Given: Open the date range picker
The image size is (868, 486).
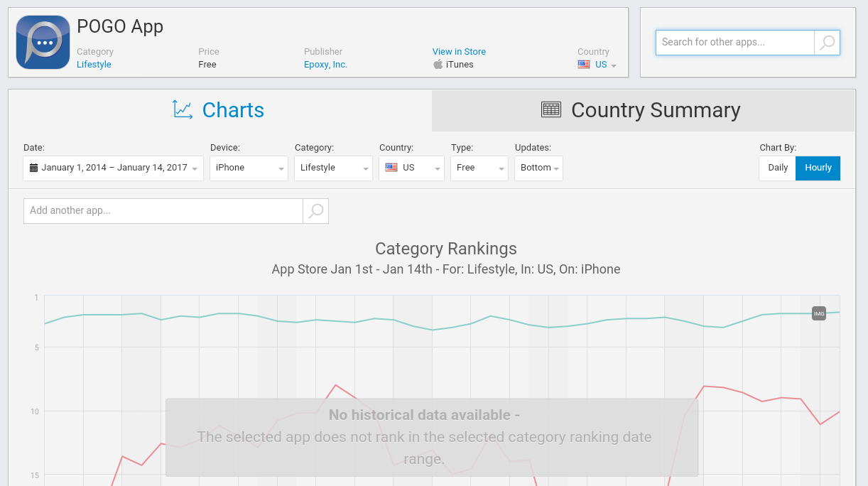Looking at the screenshot, I should (114, 168).
